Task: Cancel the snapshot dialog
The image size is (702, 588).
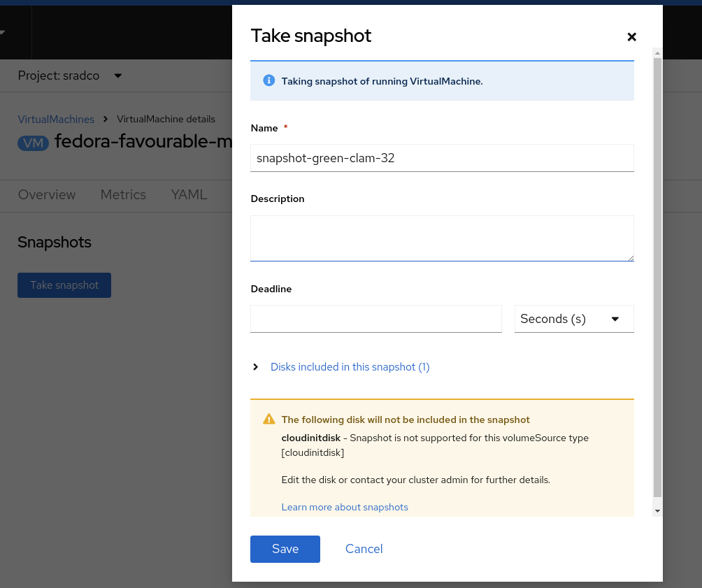Action: point(364,549)
